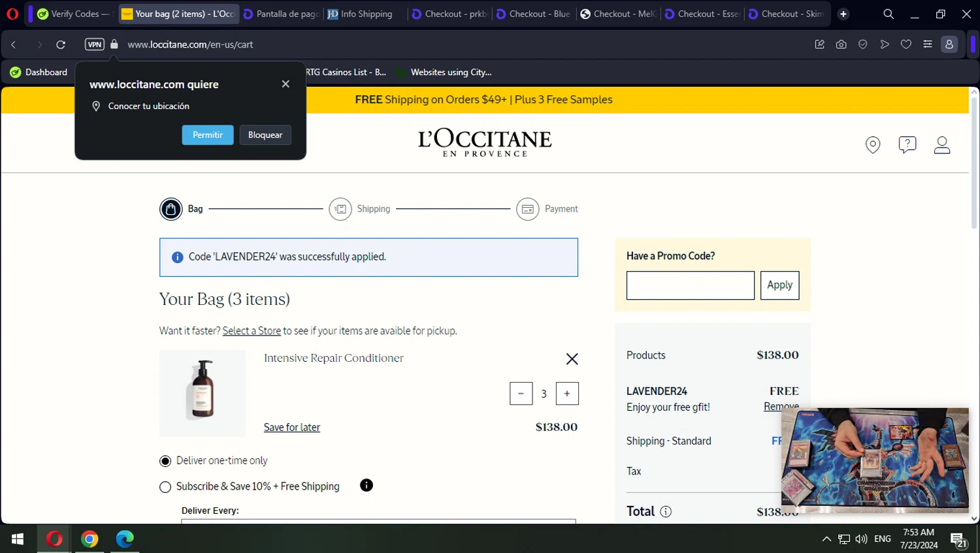This screenshot has width=980, height=553.
Task: Switch to Checkout - Skim tab
Action: point(787,14)
